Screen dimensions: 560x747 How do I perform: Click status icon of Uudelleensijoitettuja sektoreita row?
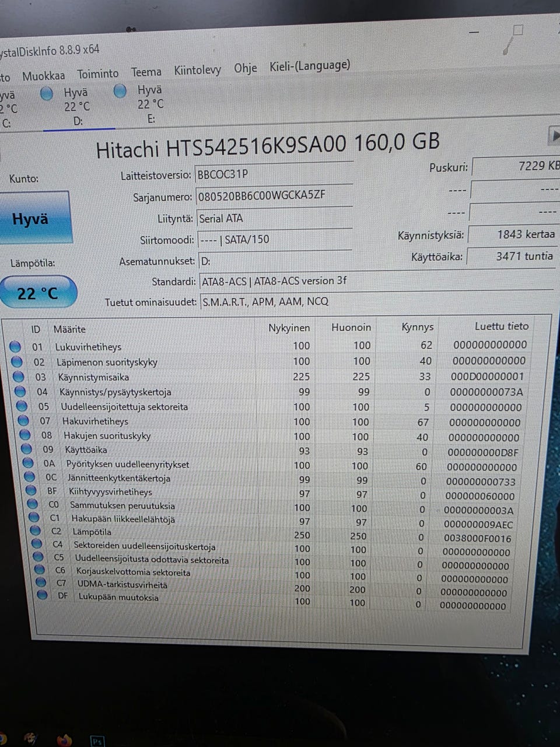coord(22,406)
